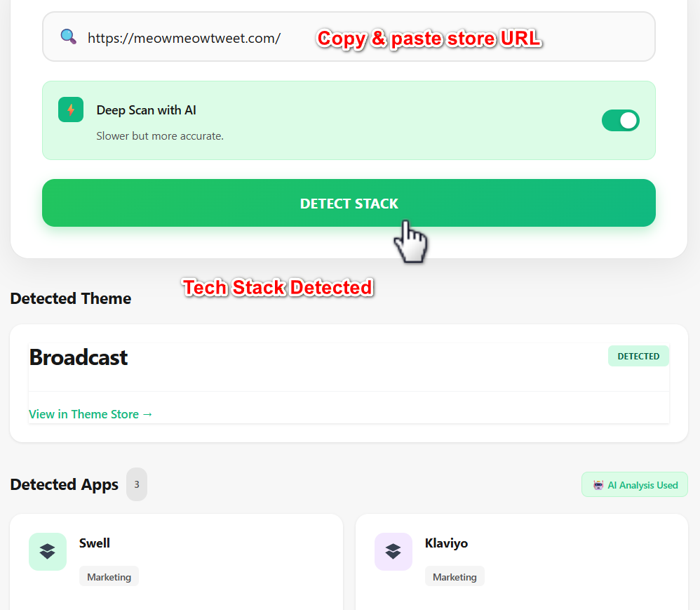The width and height of the screenshot is (700, 610).
Task: Toggle off Deep Scan with AI
Action: point(620,120)
